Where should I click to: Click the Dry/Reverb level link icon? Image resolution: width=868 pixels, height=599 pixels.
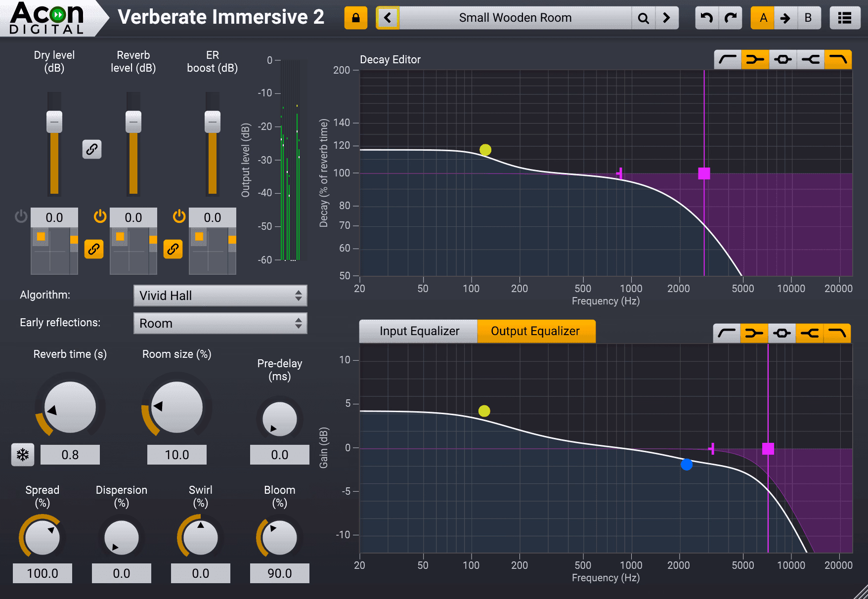(92, 149)
